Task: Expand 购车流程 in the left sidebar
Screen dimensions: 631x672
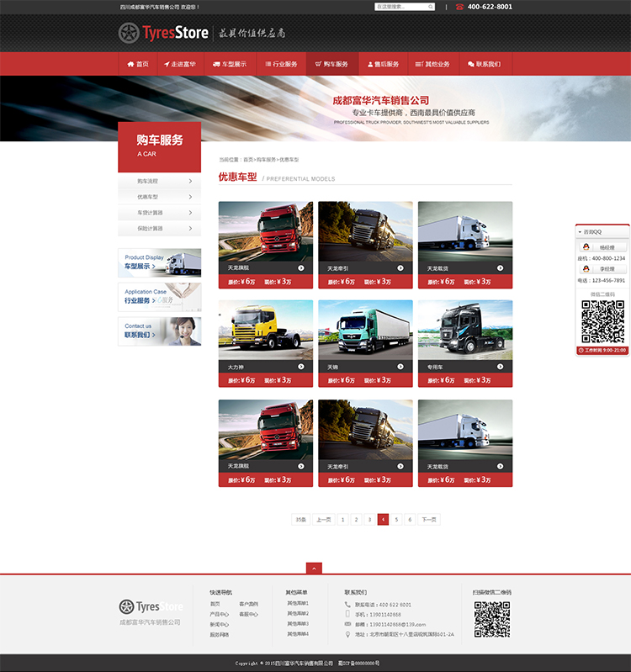Action: [160, 181]
